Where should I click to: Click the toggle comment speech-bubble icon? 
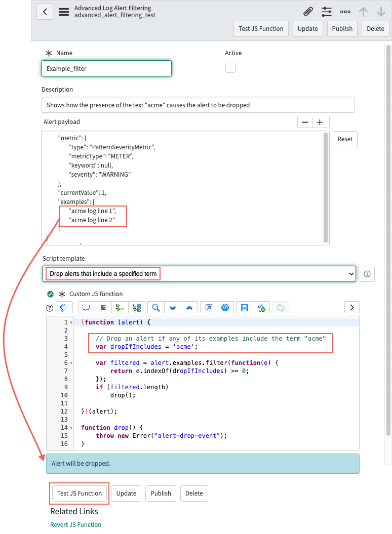(86, 308)
